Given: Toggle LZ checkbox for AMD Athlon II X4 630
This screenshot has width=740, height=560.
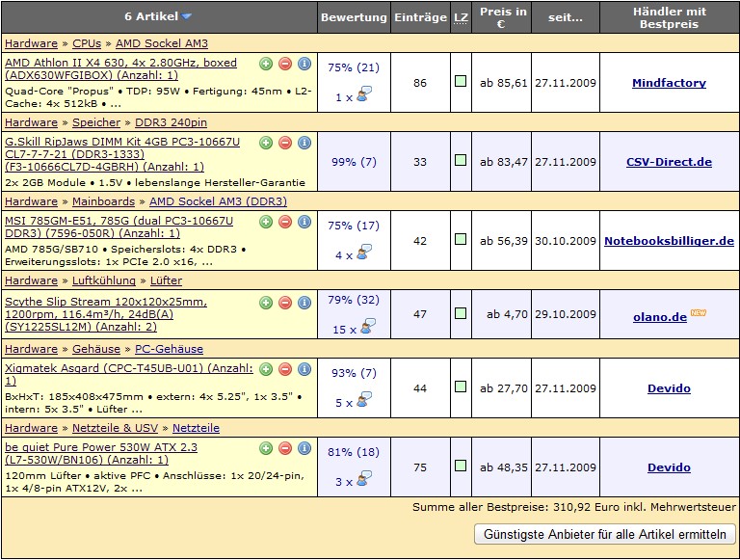Looking at the screenshot, I should tap(461, 81).
